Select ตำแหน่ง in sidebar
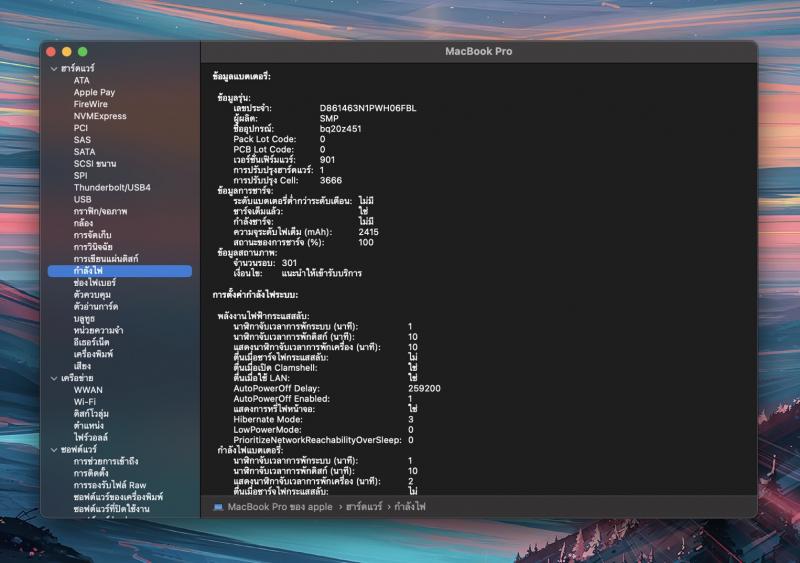Viewport: 800px width, 563px height. 89,426
